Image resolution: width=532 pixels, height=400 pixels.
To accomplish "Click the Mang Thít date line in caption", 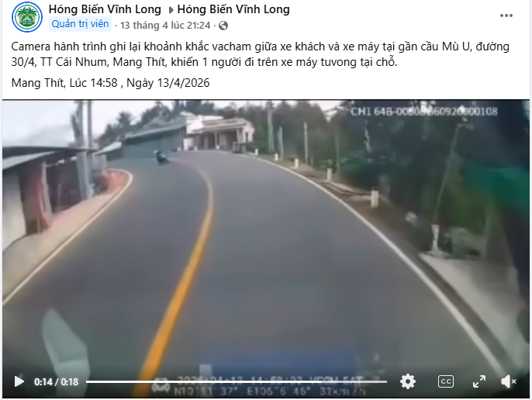I will coord(110,83).
